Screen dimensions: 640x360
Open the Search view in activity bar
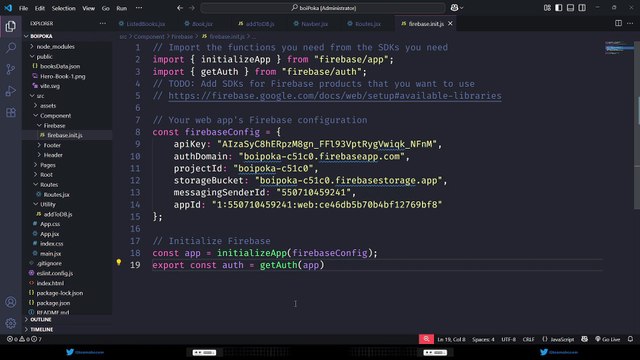(x=11, y=48)
